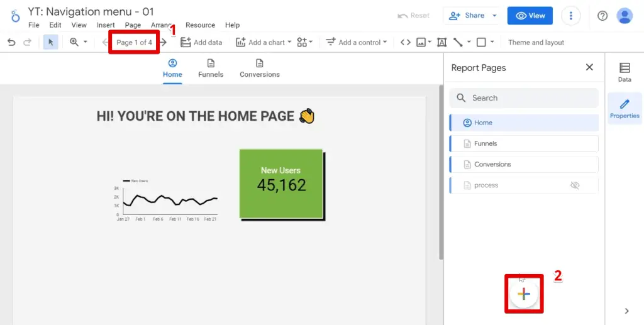Open the Help menu

[232, 25]
